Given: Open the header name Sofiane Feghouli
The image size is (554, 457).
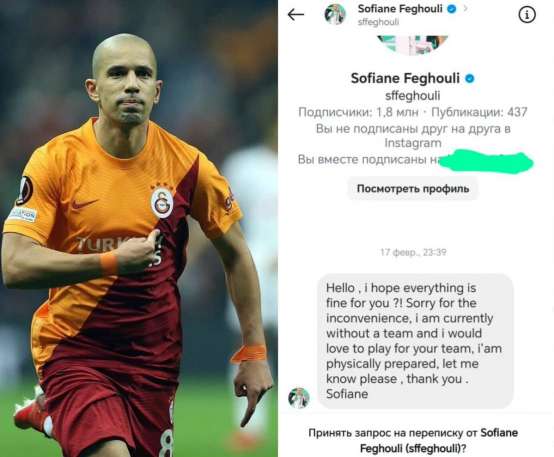Looking at the screenshot, I should [400, 8].
